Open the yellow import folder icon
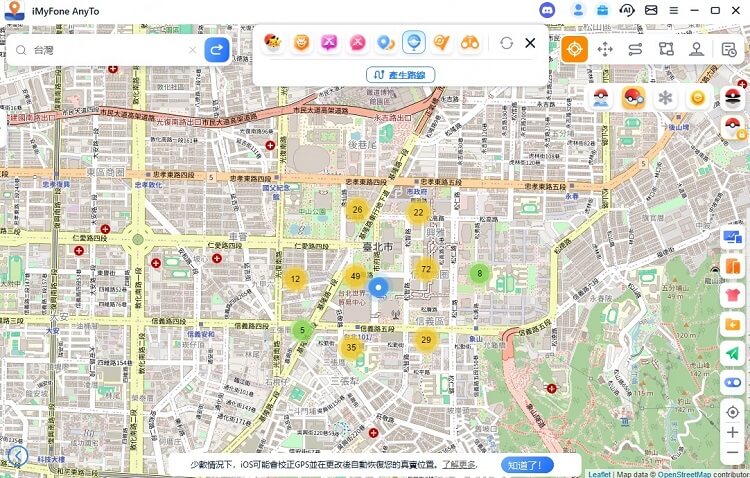 tap(732, 324)
